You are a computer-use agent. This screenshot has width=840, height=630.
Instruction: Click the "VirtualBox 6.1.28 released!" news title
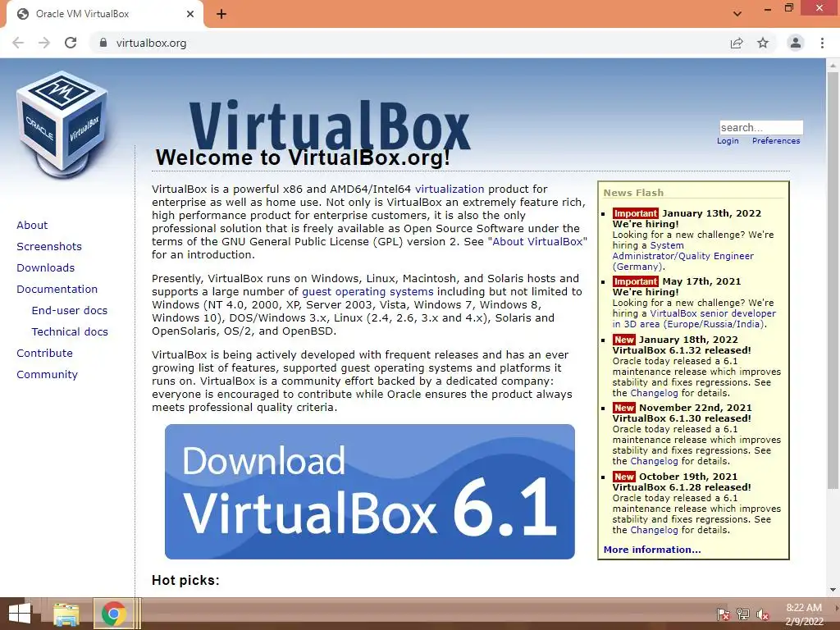click(682, 487)
